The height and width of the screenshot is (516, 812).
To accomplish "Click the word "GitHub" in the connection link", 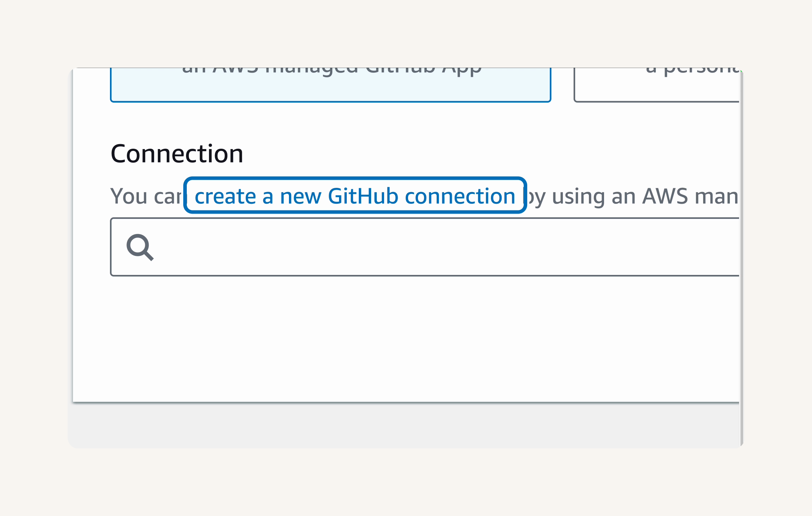I will [x=363, y=196].
